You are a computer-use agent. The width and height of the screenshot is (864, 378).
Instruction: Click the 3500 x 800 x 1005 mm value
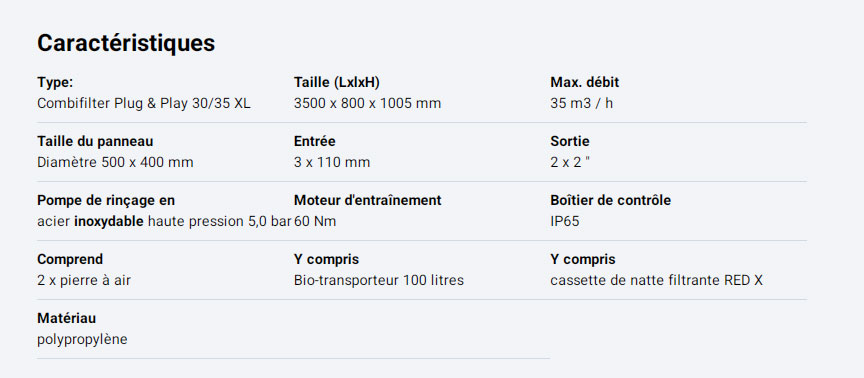click(368, 104)
